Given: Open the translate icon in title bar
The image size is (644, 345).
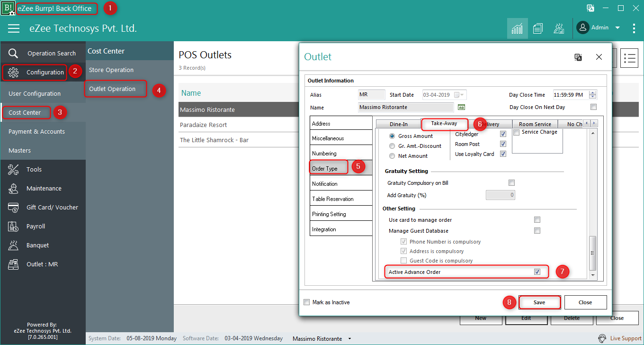Looking at the screenshot, I should 590,8.
